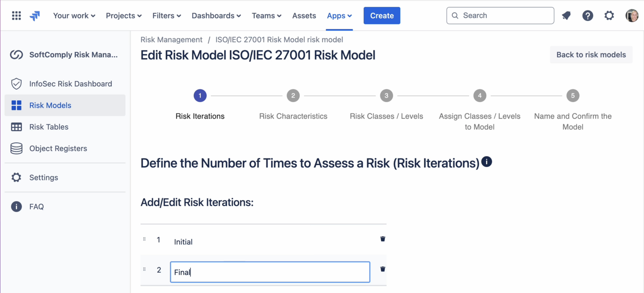Open the Atlassian app switcher grid icon

16,15
